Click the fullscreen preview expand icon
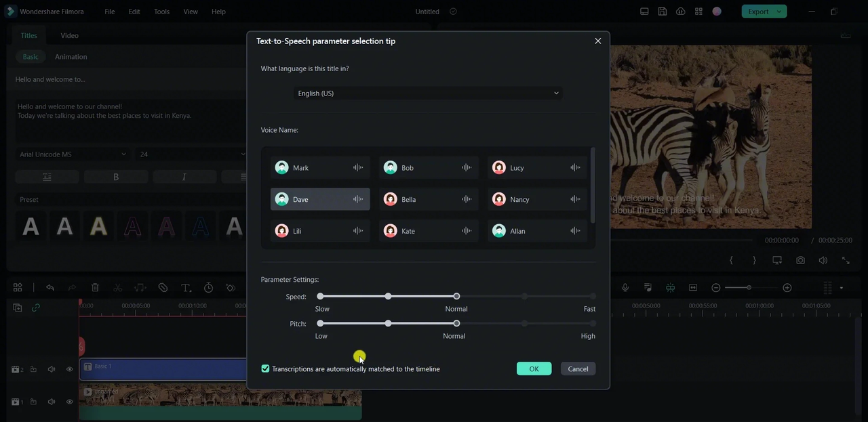The height and width of the screenshot is (422, 868). click(x=846, y=260)
